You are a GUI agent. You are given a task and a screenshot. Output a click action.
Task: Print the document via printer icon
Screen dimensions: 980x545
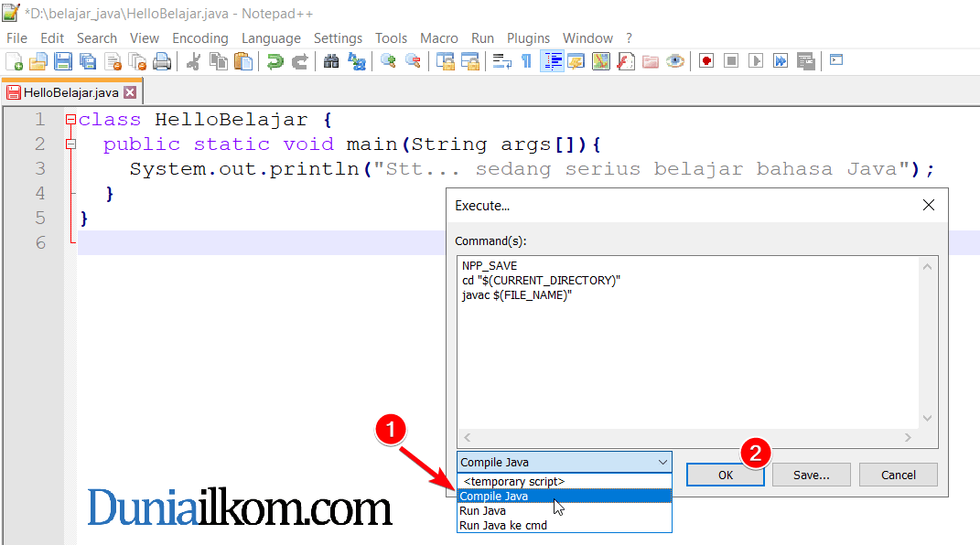click(x=162, y=61)
